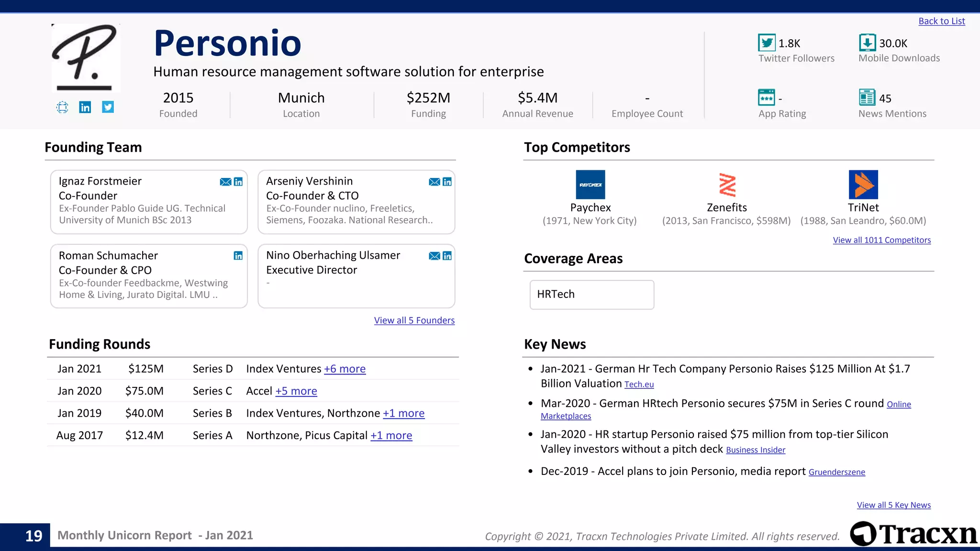
Task: Click the Personio logo image
Action: [86, 57]
